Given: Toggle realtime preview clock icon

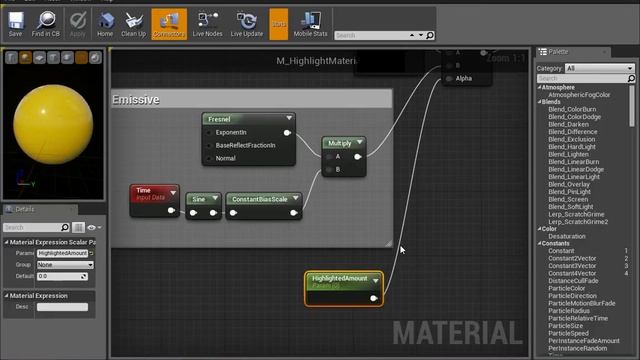Looking at the screenshot, I should tap(95, 58).
